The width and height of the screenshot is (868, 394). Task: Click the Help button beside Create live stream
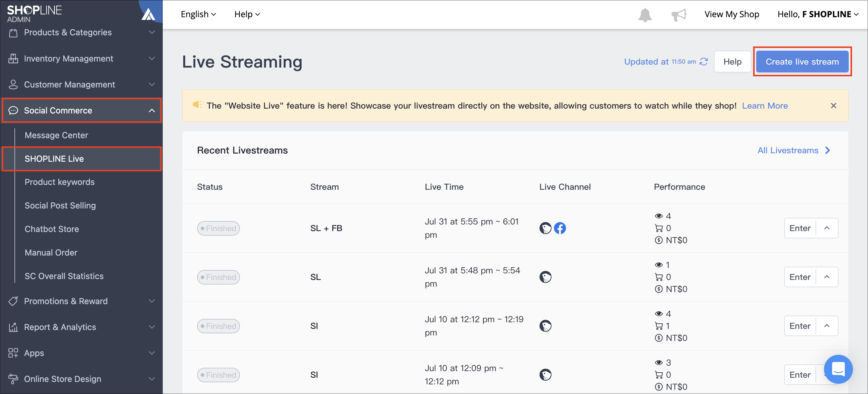(x=732, y=62)
